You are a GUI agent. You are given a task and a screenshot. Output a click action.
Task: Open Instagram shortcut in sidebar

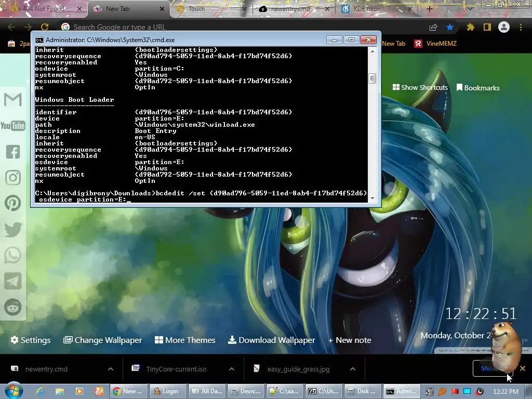coord(13,178)
